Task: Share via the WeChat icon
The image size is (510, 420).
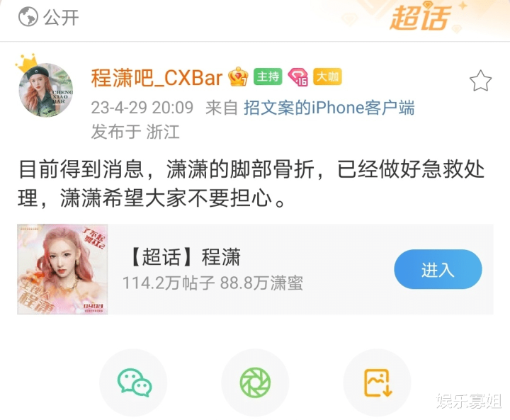Action: [x=133, y=382]
